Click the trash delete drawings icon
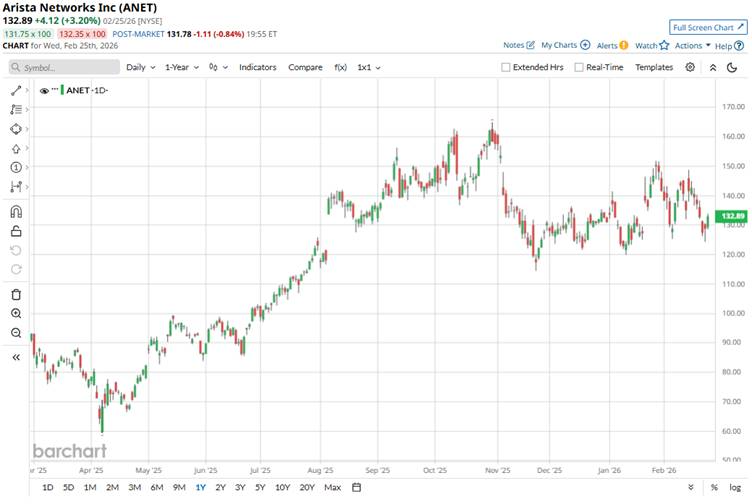 pos(16,294)
